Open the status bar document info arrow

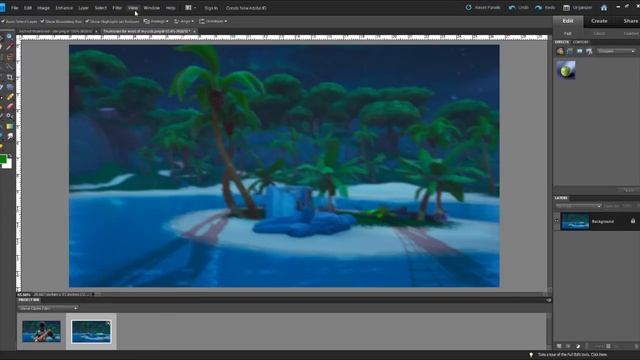93,294
